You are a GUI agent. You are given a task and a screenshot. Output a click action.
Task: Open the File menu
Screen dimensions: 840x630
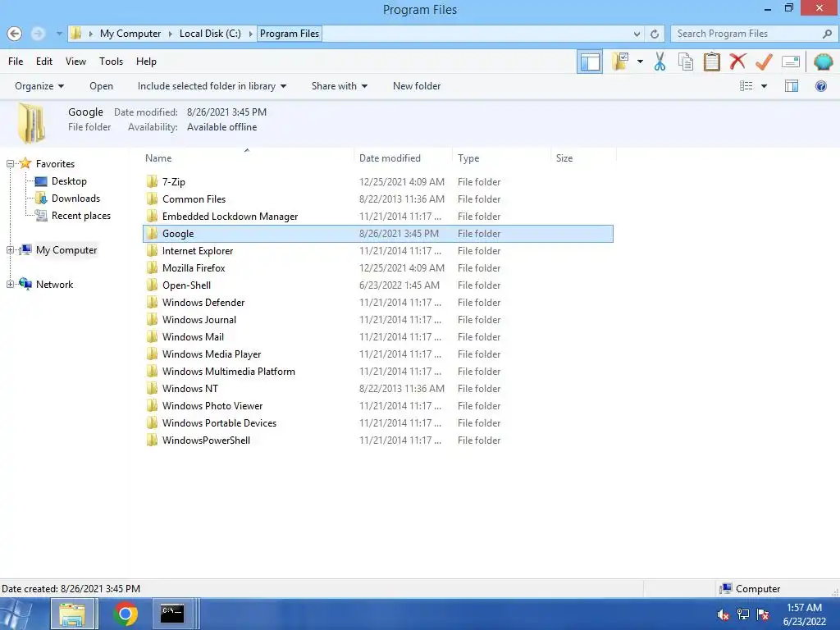pos(16,62)
